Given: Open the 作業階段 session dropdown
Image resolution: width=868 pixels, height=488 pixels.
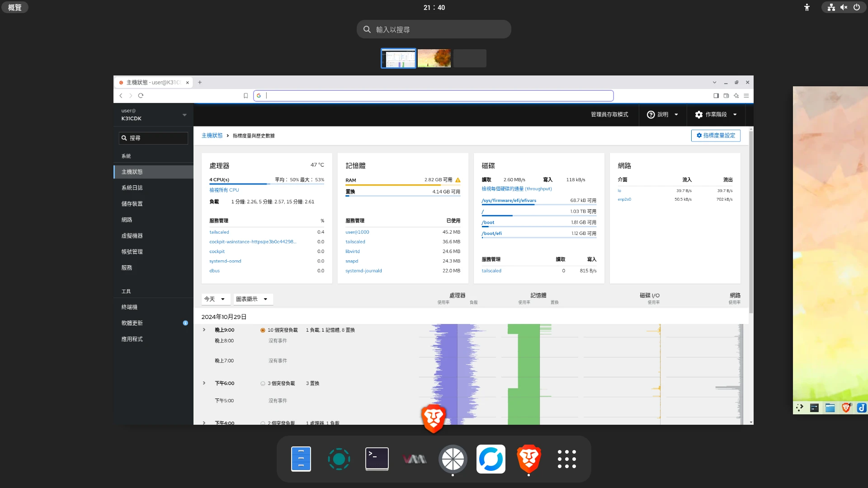Looking at the screenshot, I should coord(716,114).
